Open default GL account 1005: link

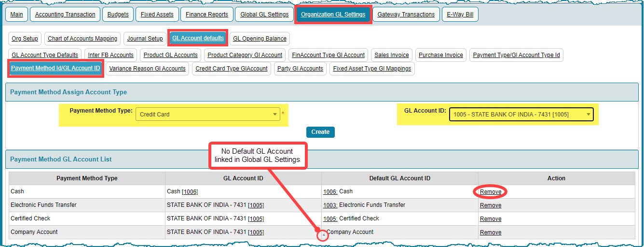point(330,219)
